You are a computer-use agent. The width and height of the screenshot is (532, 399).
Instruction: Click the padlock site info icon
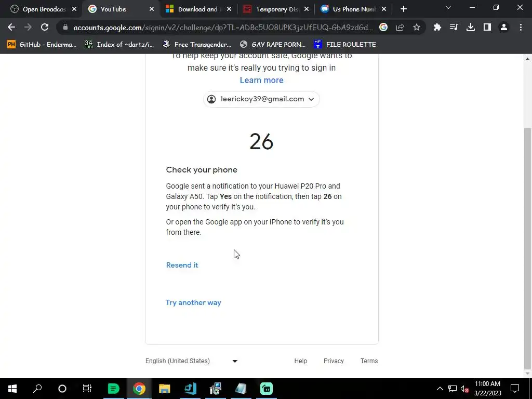(x=65, y=27)
